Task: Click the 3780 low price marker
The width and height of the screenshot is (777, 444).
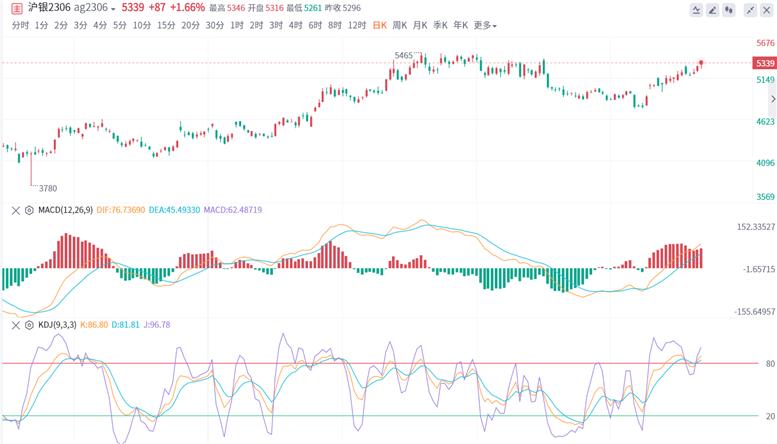Action: click(x=48, y=188)
